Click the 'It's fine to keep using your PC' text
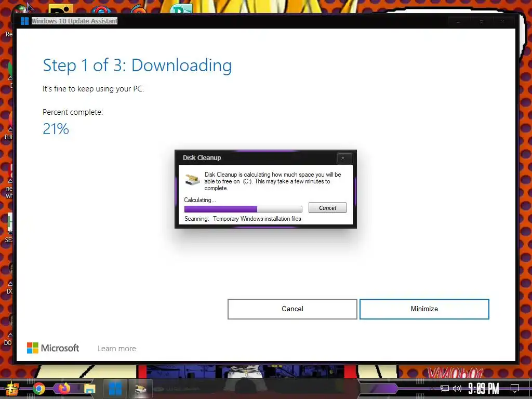The height and width of the screenshot is (399, 532). coord(93,89)
